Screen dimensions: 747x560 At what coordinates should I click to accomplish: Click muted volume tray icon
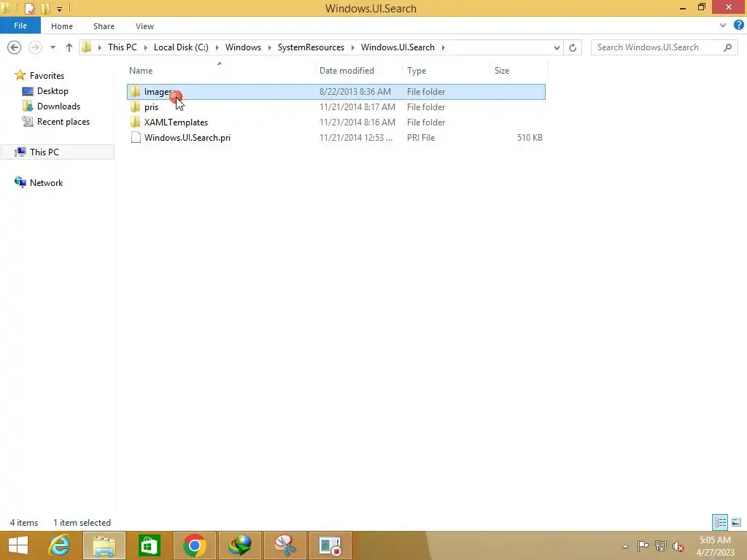coord(678,545)
